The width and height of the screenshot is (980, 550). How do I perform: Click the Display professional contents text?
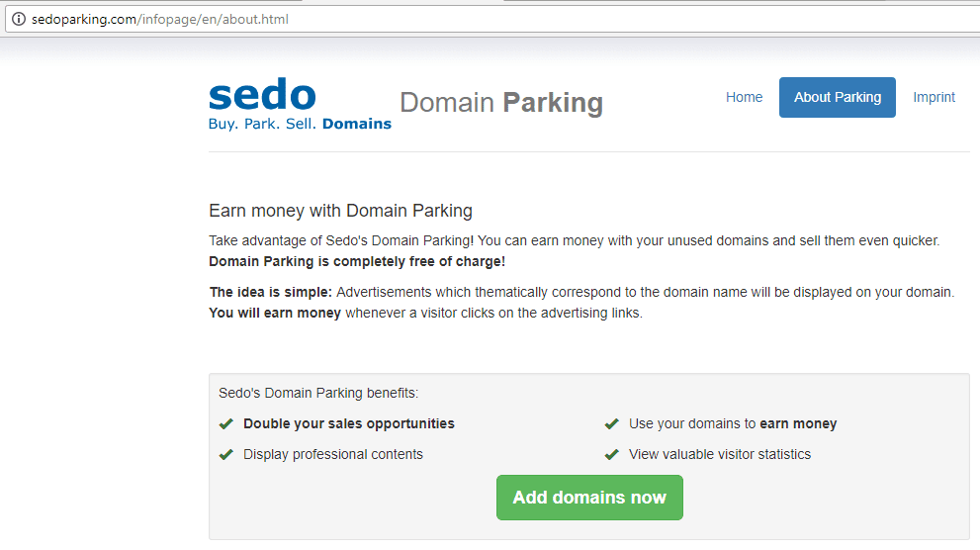point(333,454)
